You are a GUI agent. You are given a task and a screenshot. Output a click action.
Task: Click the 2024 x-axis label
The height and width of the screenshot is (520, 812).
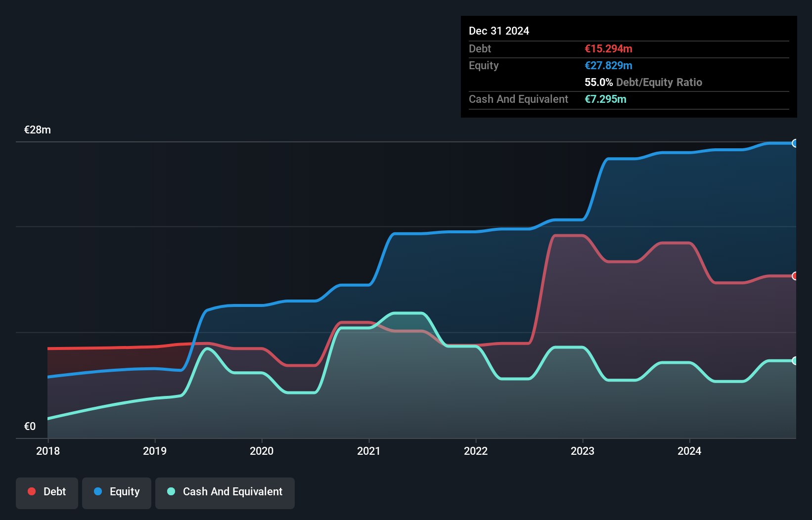689,451
